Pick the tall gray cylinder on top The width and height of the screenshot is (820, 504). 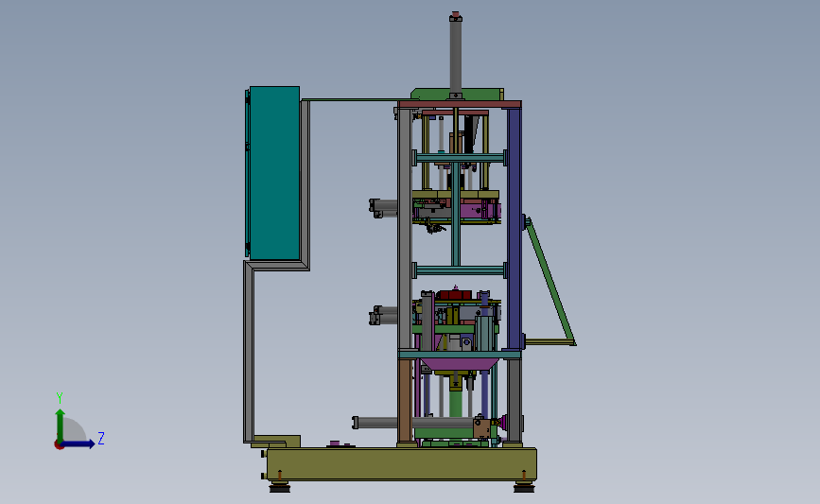(456, 55)
